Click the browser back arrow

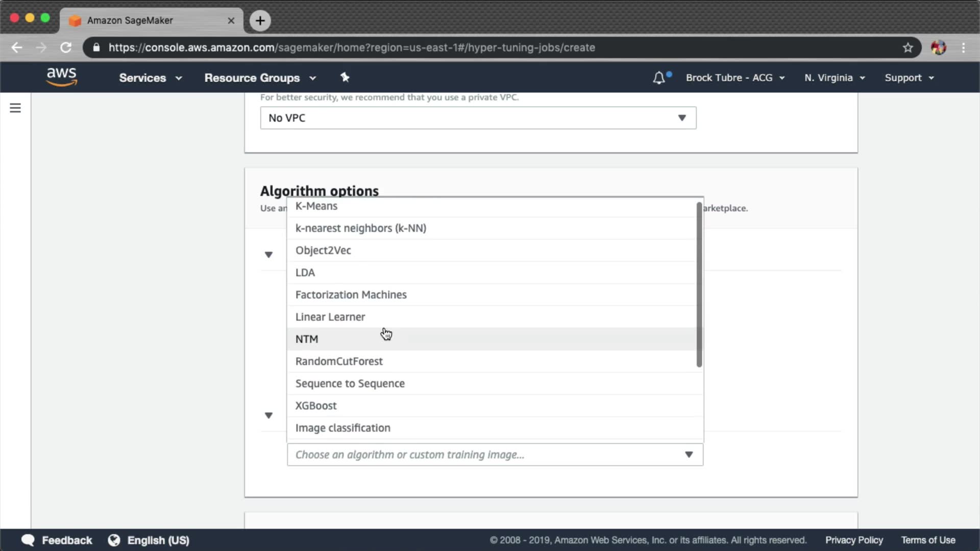coord(17,47)
